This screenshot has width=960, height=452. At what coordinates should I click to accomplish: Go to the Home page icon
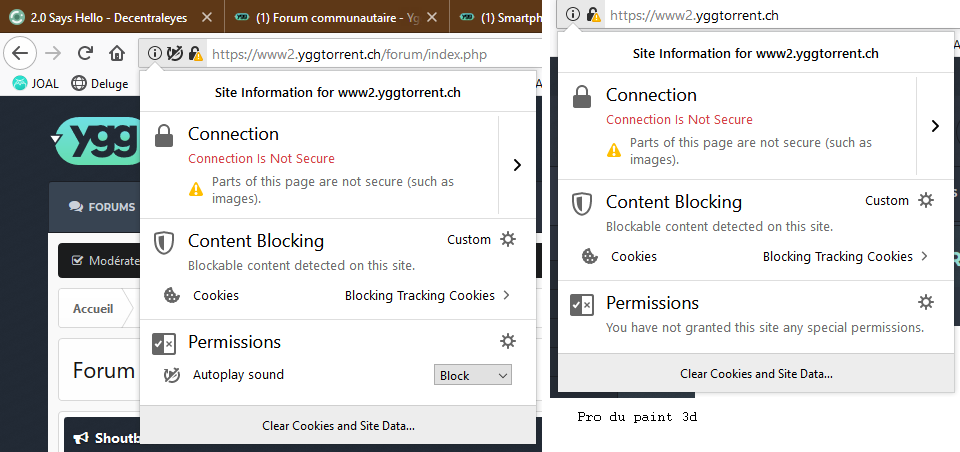117,54
